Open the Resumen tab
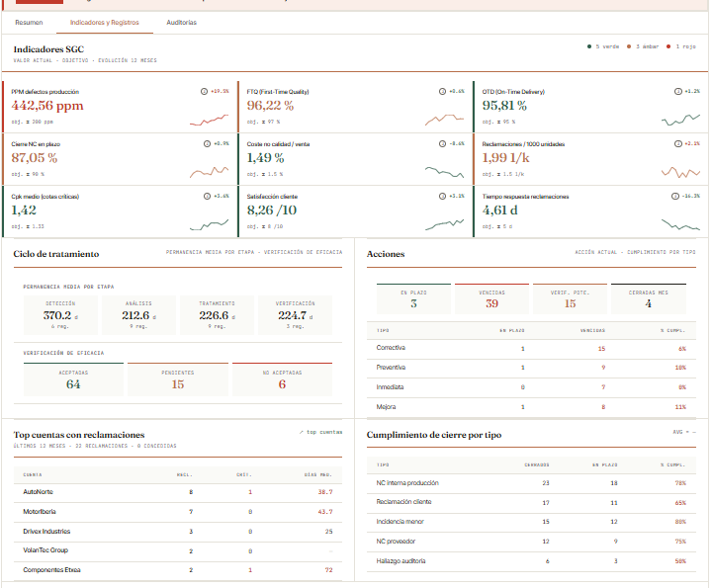The height and width of the screenshot is (588, 712). (29, 22)
